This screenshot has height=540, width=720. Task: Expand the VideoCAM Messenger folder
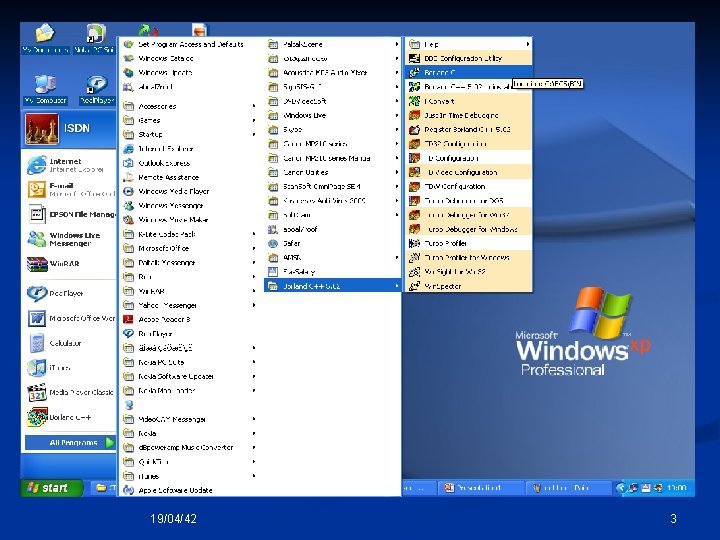189,419
